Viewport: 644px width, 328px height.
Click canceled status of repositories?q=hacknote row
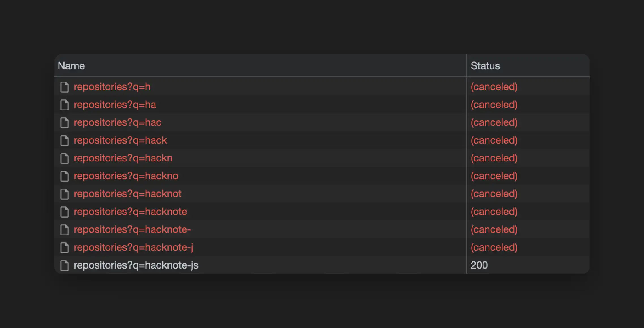click(494, 212)
